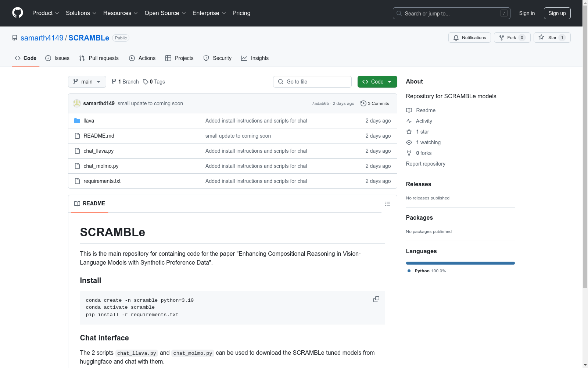The height and width of the screenshot is (368, 588).
Task: Open commit message 'small update to coming soon' in header
Action: (x=150, y=103)
